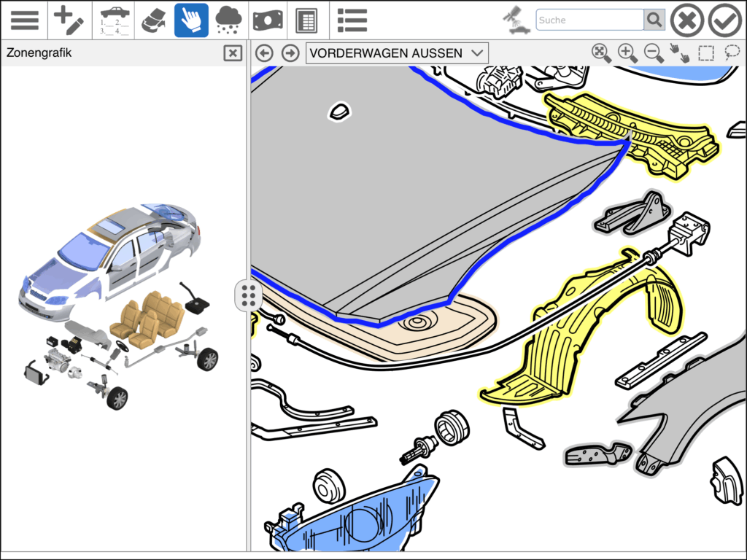Go to the previous graphic with back arrow
747x560 pixels.
[264, 53]
